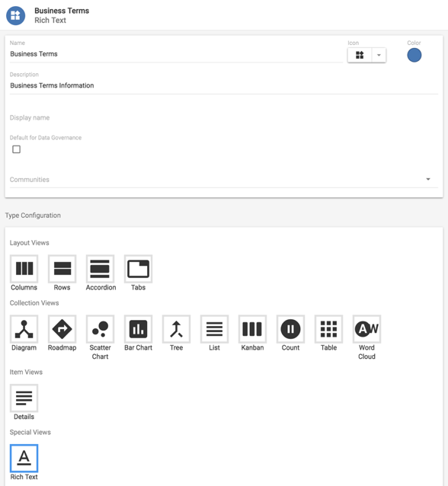Enable Default for Data Governance checkbox
This screenshot has height=486, width=448.
coord(17,149)
